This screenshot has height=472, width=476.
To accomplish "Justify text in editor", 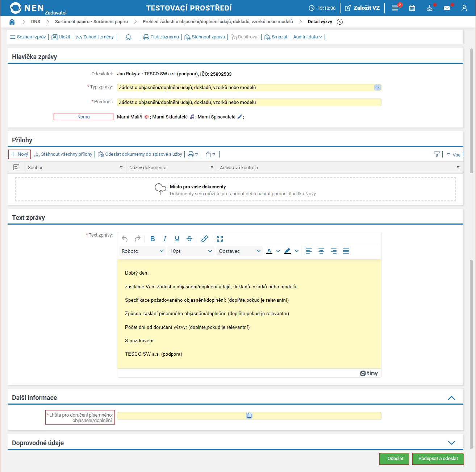I will pyautogui.click(x=346, y=251).
